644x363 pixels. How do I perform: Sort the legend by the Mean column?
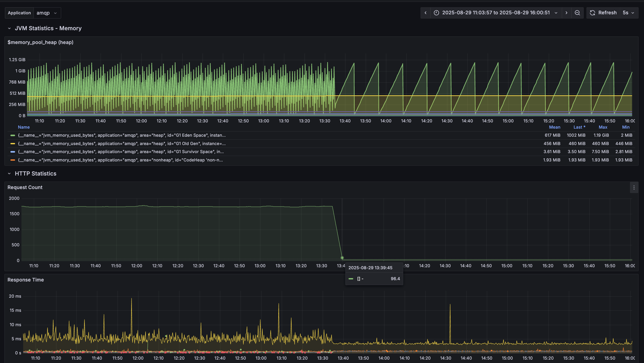tap(555, 127)
